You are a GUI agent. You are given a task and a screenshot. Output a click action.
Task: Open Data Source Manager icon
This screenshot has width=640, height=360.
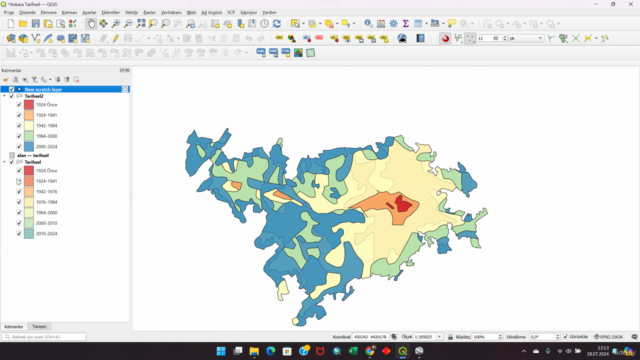point(11,38)
